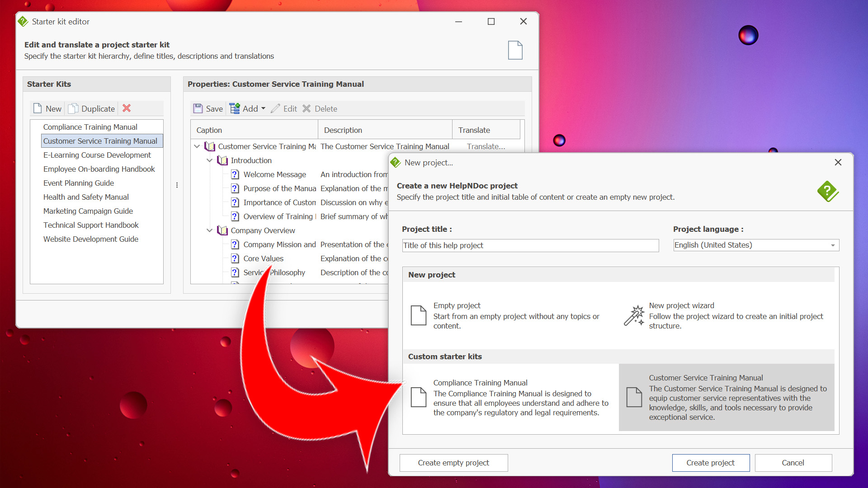Duplicate the selected starter kit
868x488 pixels.
coord(92,108)
